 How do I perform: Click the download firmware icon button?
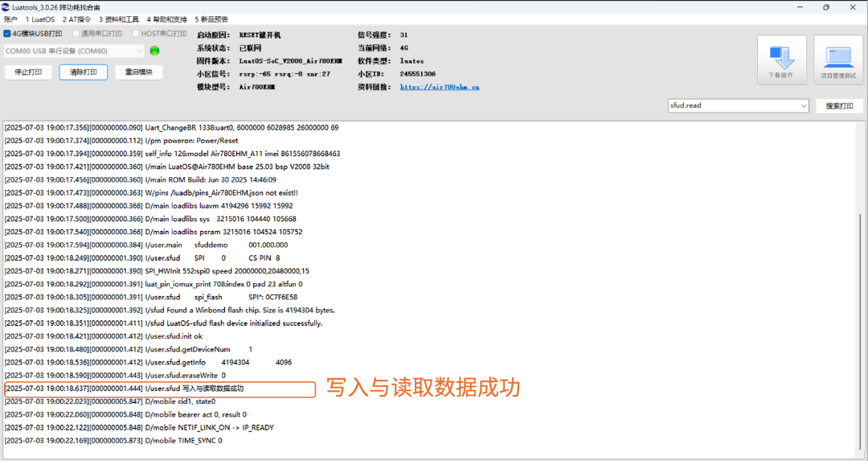[x=782, y=60]
